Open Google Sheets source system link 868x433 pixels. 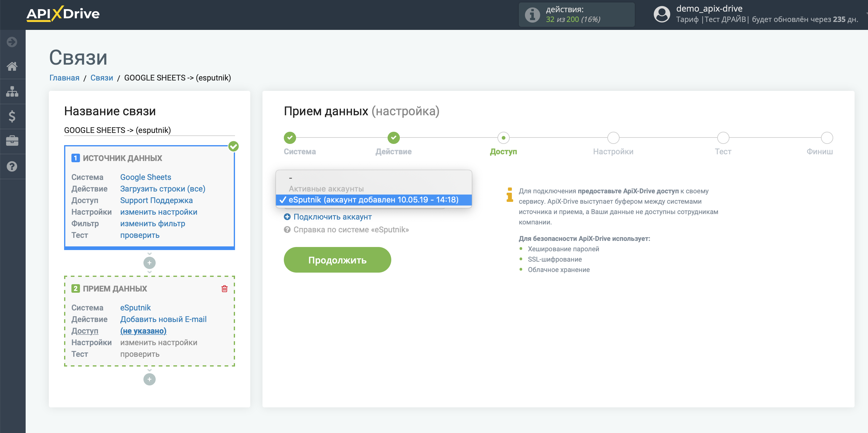(146, 177)
